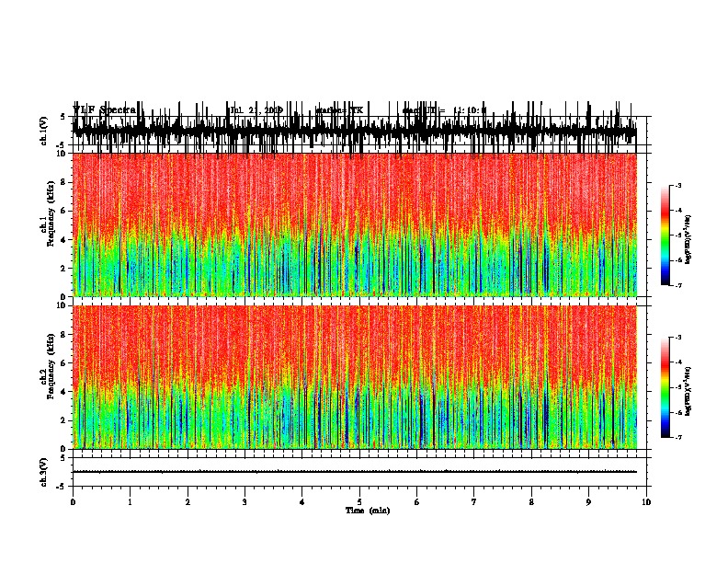Image resolution: width=728 pixels, height=563 pixels.
Task: Click the ch.1 spectrogram color bar
Action: [665, 236]
